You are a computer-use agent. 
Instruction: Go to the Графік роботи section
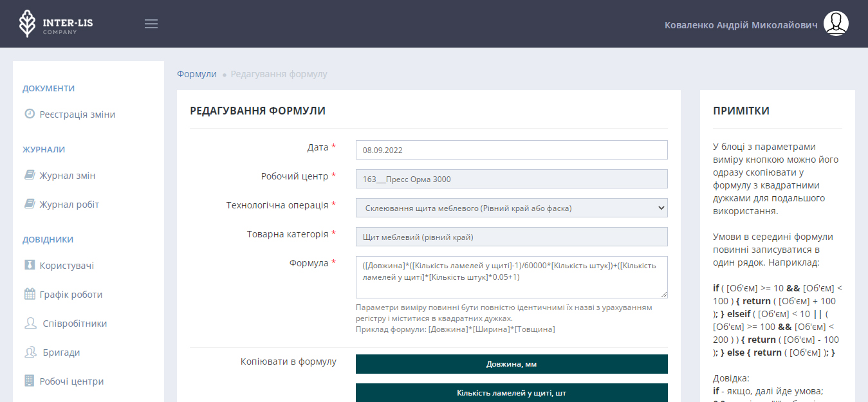click(71, 295)
